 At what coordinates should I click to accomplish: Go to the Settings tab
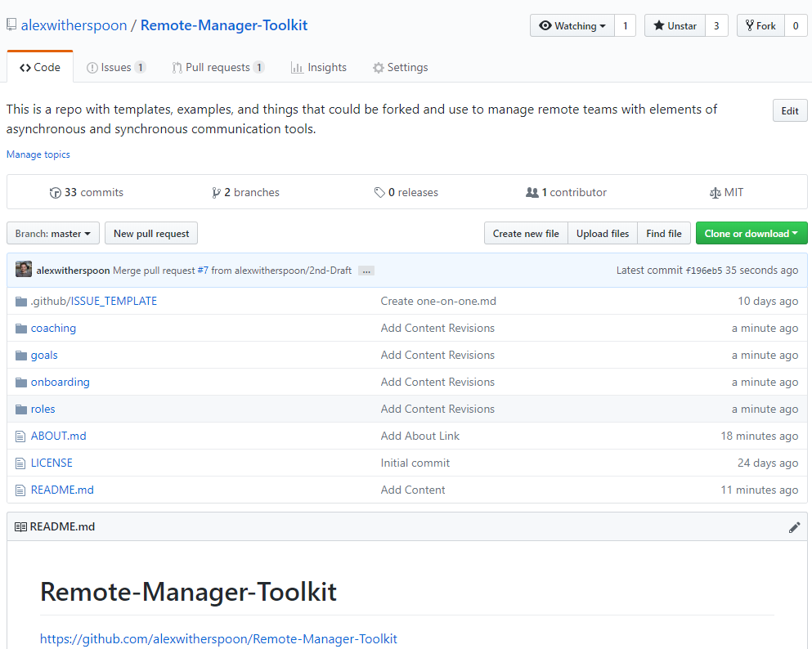[x=400, y=68]
